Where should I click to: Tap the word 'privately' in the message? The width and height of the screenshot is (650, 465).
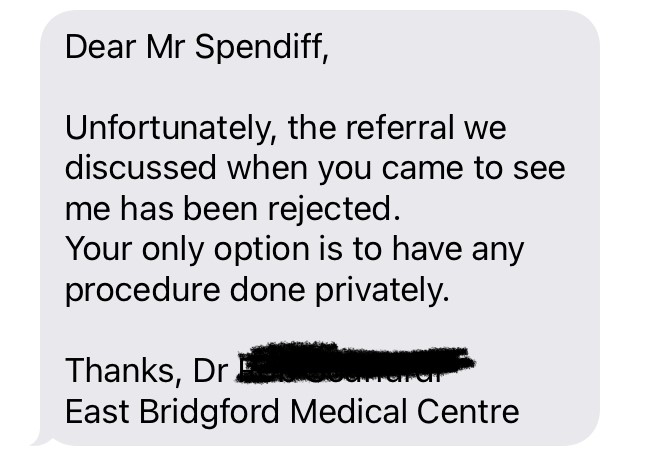(382, 290)
